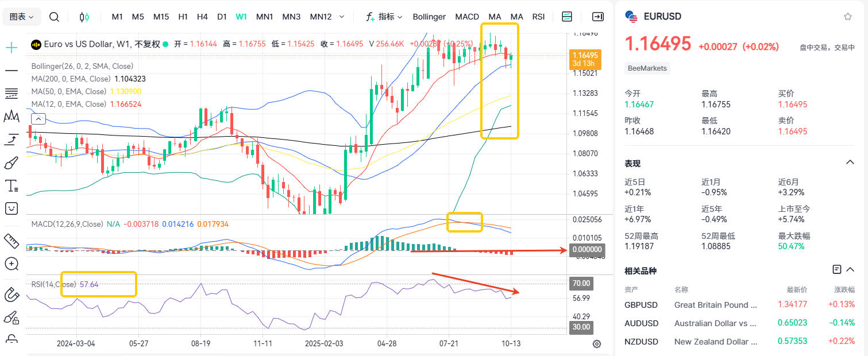Expand more timeframes after MN12

(x=342, y=17)
